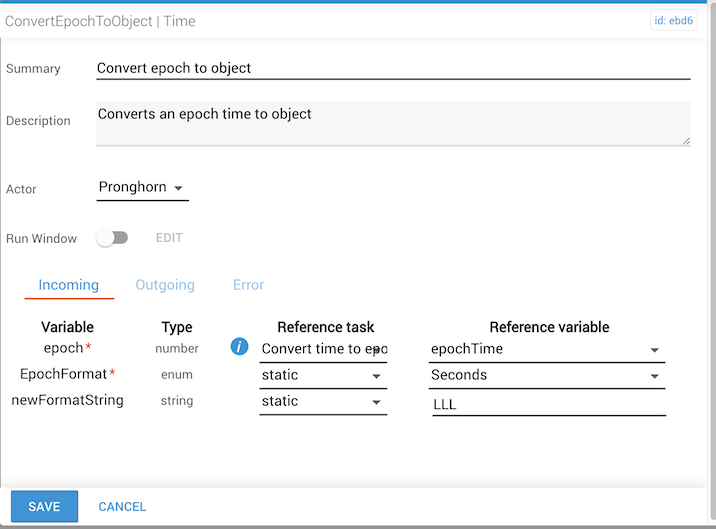Click the LLL format string input field

(548, 403)
